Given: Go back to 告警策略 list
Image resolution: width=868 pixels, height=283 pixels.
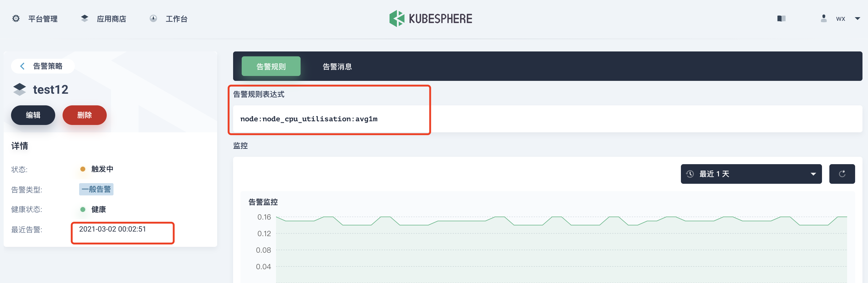Looking at the screenshot, I should (x=43, y=66).
